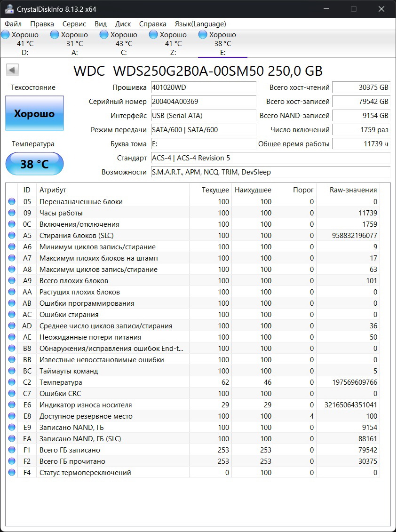Click status orb for Всего ГБ прочитано row
This screenshot has width=397, height=532.
click(x=12, y=461)
